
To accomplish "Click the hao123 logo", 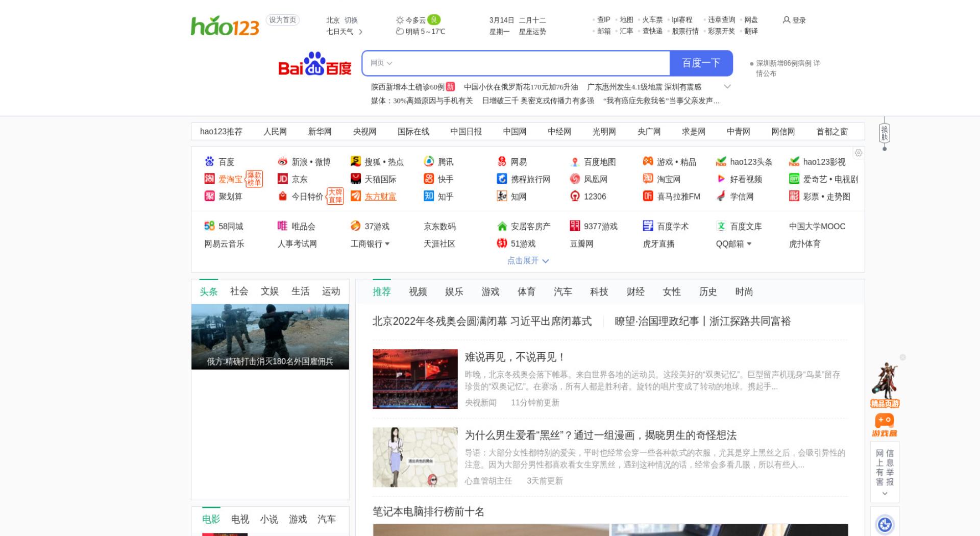I will [225, 26].
